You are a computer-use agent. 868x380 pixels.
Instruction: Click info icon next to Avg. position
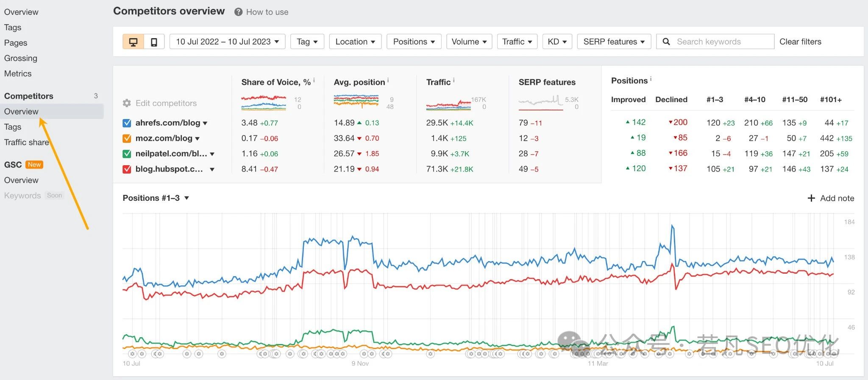388,80
